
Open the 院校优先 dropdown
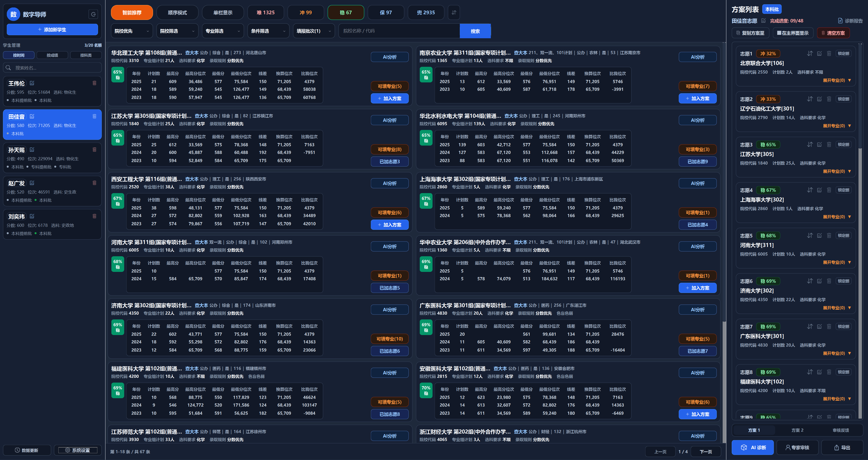coord(132,31)
